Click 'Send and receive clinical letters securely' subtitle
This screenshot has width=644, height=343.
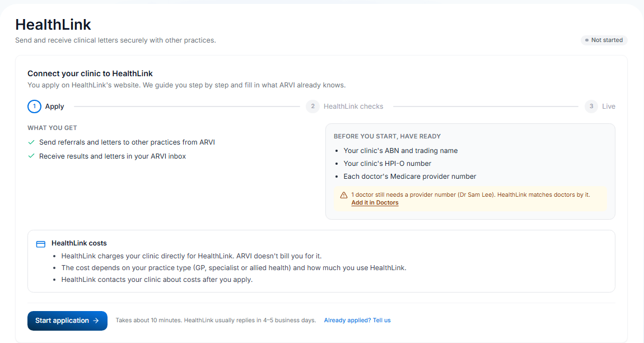115,40
